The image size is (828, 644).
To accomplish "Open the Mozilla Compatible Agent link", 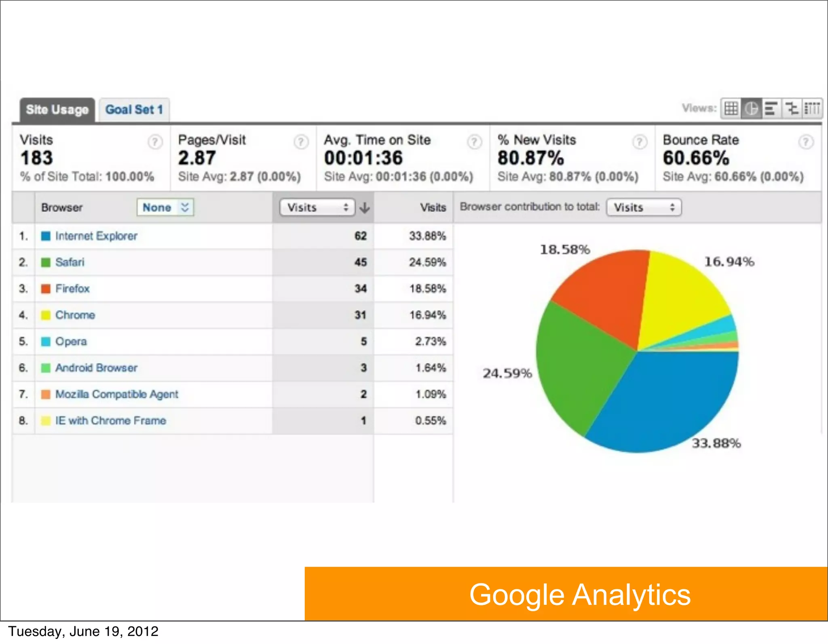I will 116,394.
